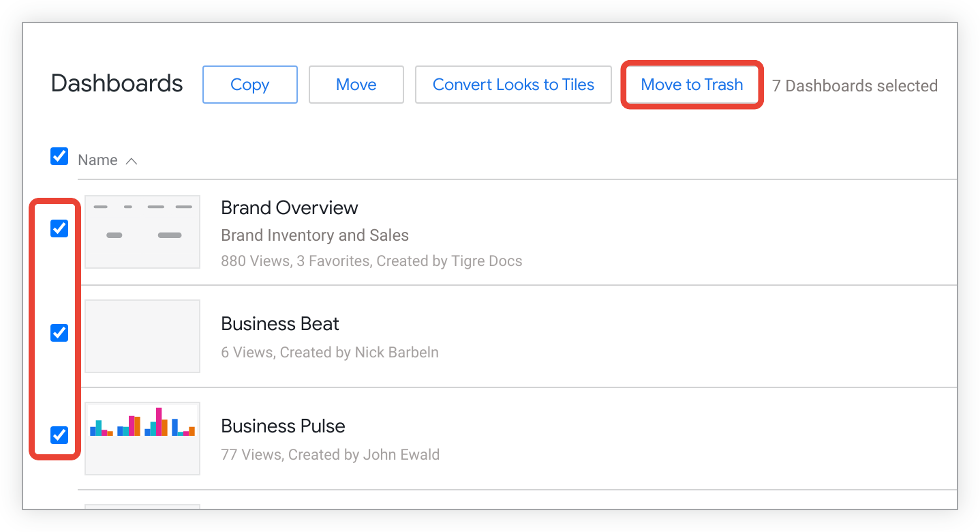Move selected dashboards to Trash

692,85
